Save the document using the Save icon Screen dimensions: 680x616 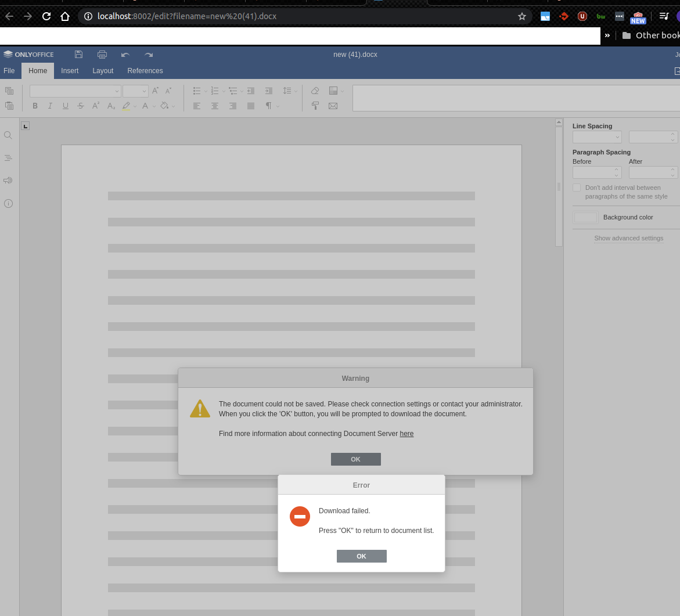pos(78,54)
